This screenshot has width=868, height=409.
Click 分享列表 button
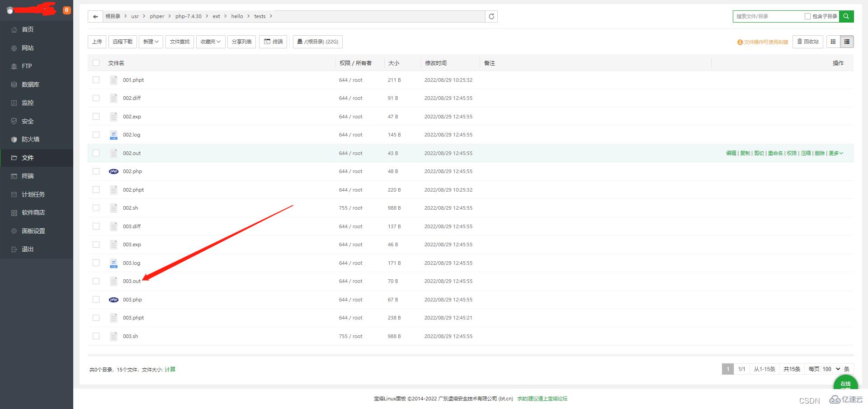241,42
